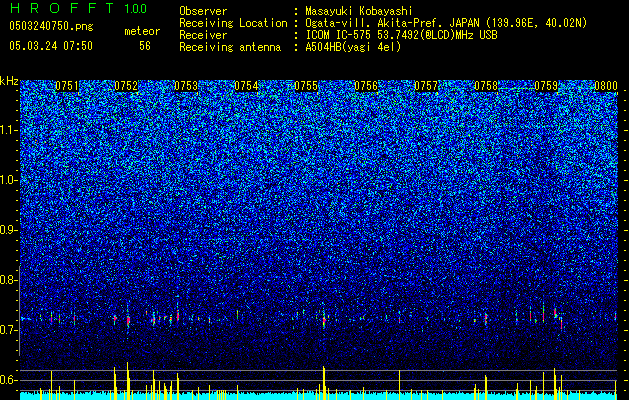
Task: Click the 0753 time marker
Action: click(186, 86)
